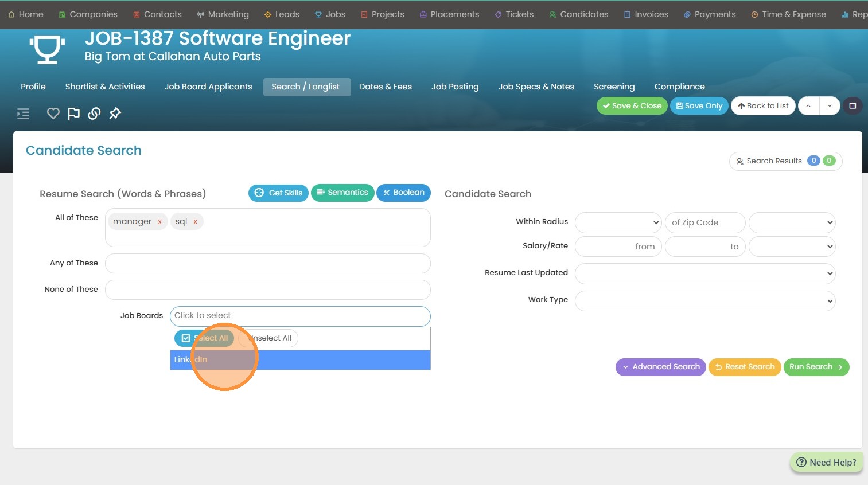
Task: View Search Results counter button
Action: 786,161
